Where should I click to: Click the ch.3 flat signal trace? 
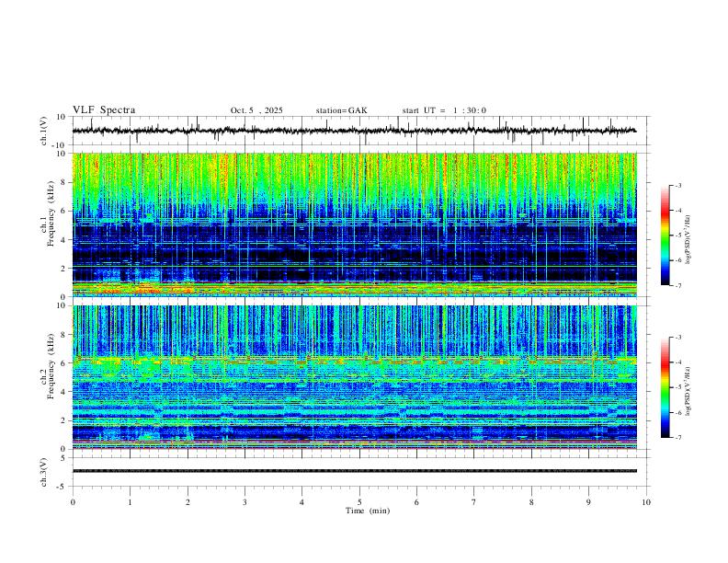click(354, 471)
